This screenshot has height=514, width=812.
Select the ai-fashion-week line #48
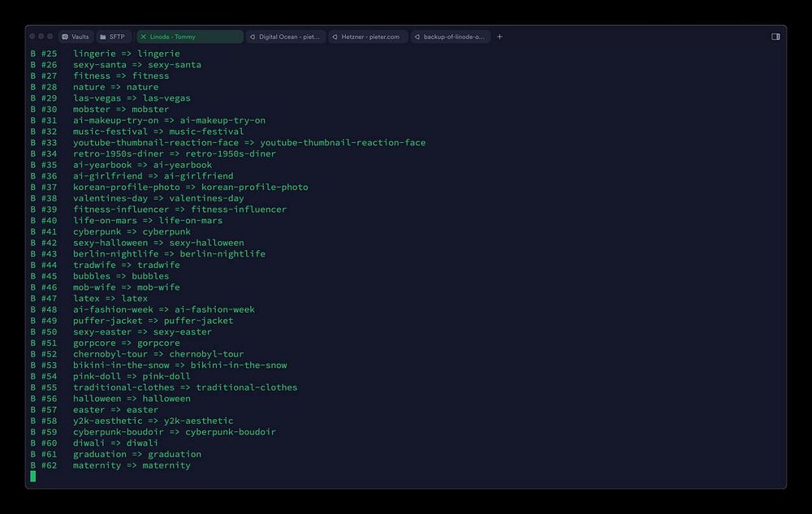(x=142, y=309)
